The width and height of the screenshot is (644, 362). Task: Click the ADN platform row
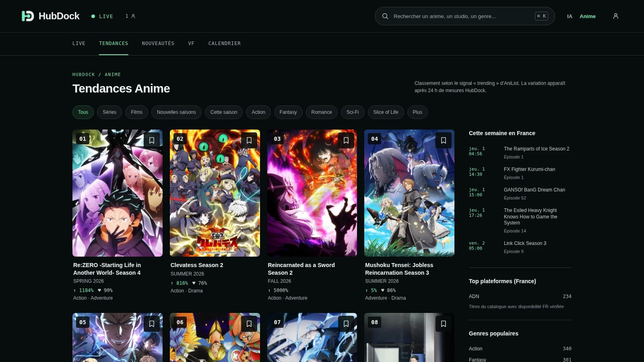[520, 296]
